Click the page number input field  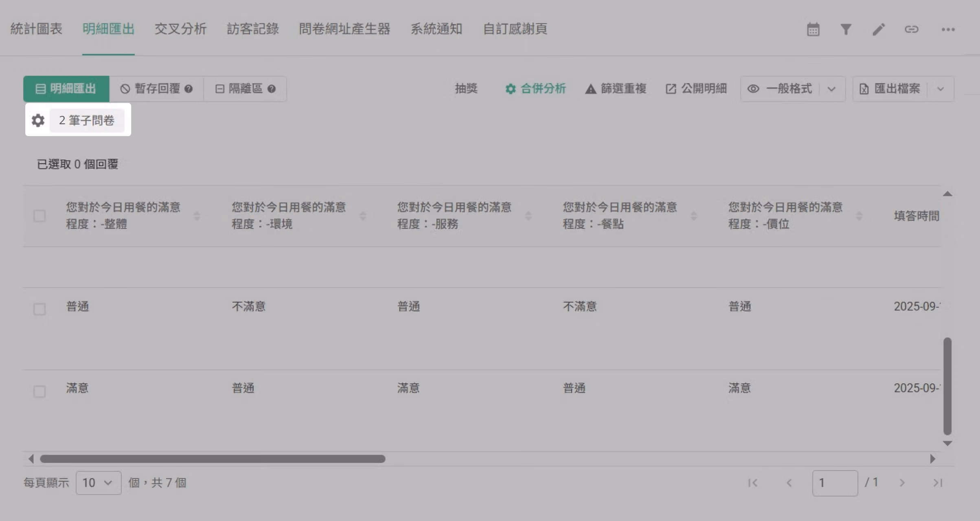click(x=835, y=483)
